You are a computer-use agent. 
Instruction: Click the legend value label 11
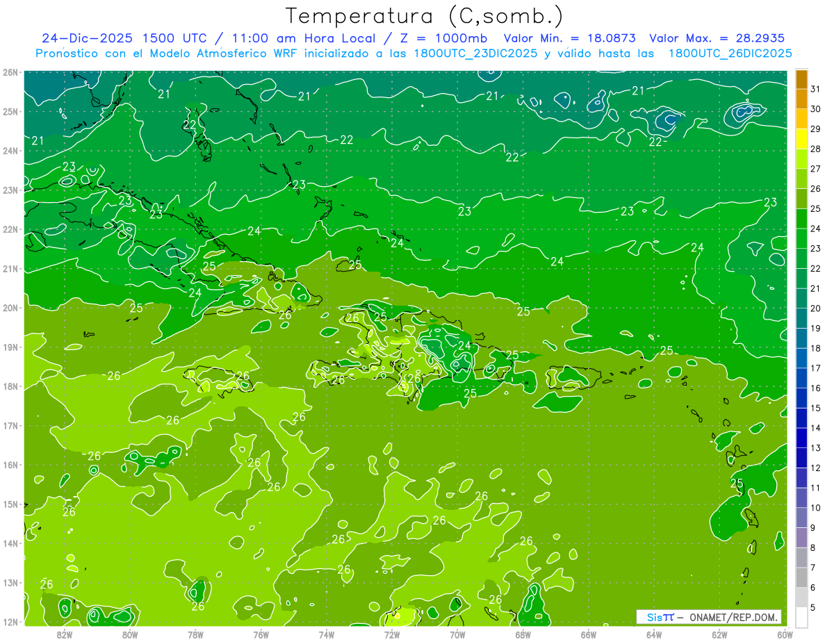[x=815, y=488]
